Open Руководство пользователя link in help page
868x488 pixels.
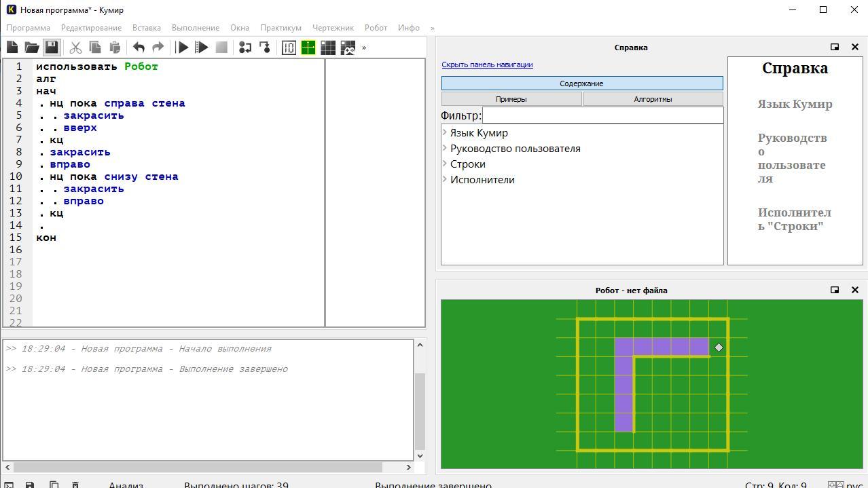(792, 158)
